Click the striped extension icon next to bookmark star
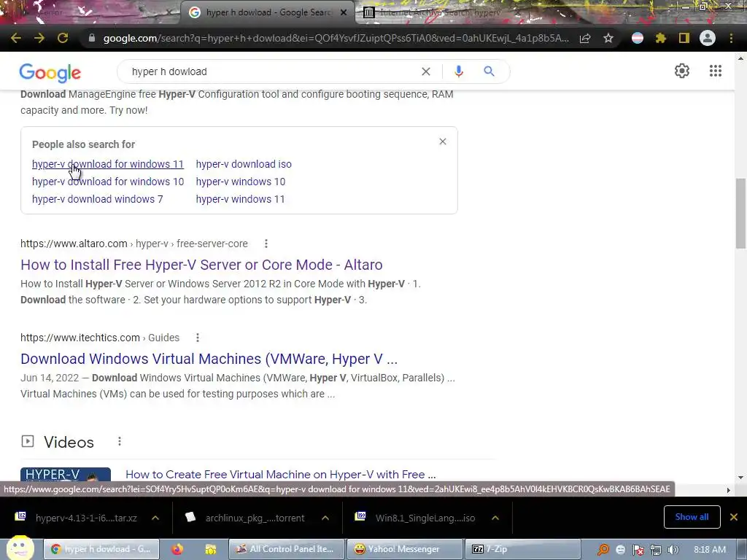Image resolution: width=747 pixels, height=560 pixels. click(x=638, y=38)
